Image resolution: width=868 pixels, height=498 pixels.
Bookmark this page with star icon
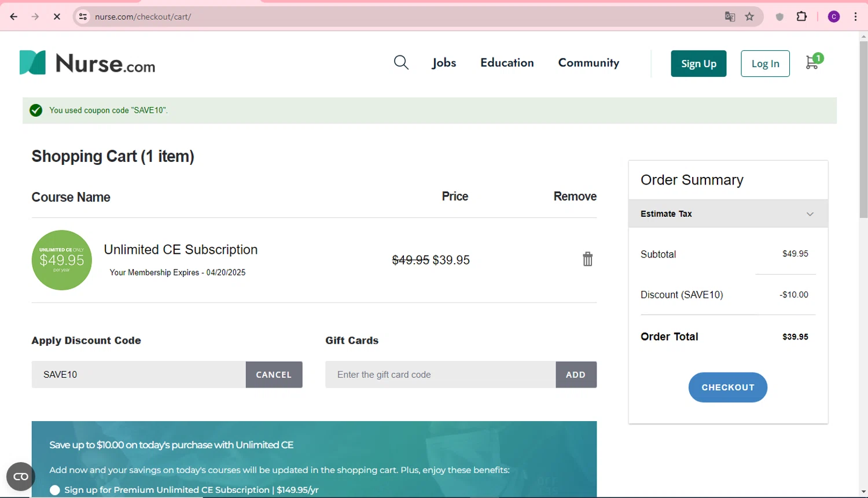[x=750, y=17]
